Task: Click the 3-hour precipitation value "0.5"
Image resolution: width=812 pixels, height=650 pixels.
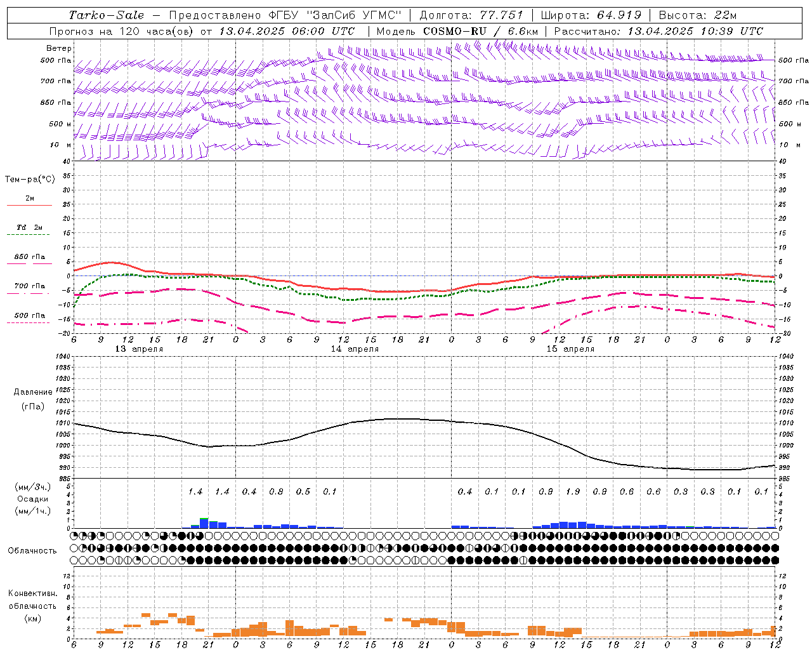Action: tap(303, 492)
